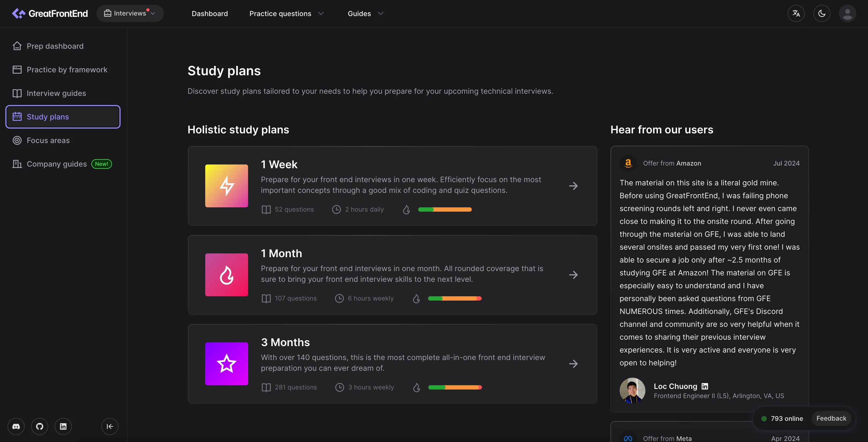Click the clock icon by 3 hours weekly

(340, 387)
